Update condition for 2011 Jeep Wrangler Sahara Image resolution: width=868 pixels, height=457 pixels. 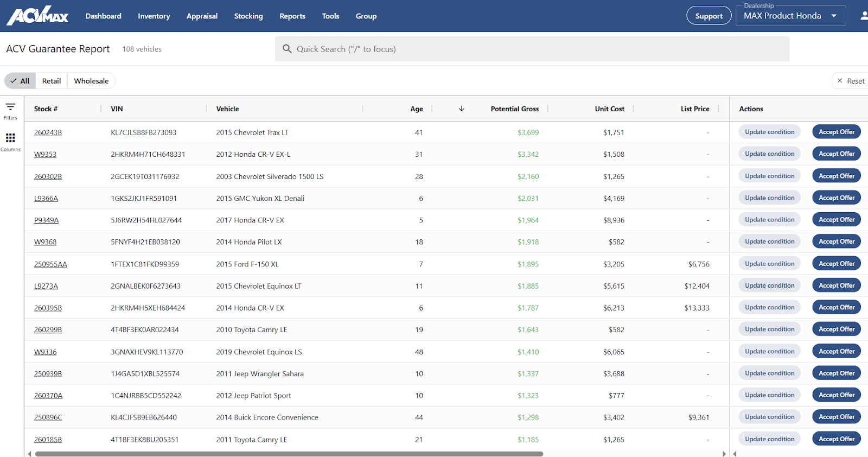tap(769, 373)
